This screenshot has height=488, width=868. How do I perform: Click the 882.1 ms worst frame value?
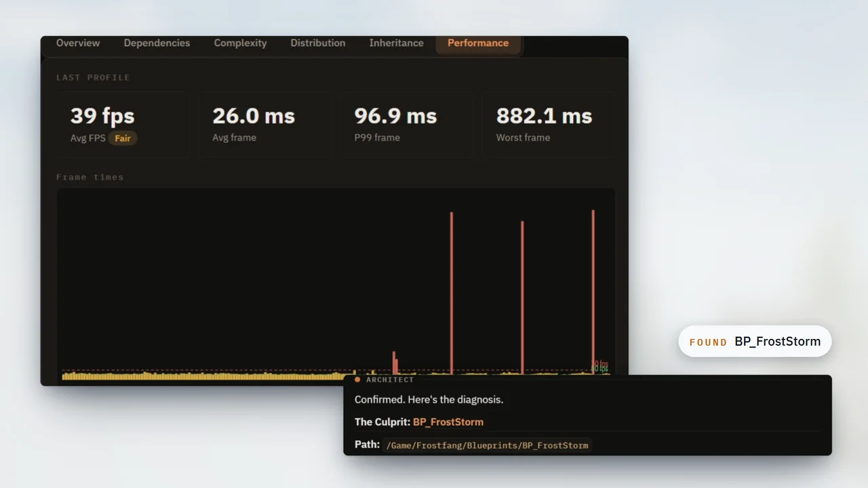click(544, 116)
